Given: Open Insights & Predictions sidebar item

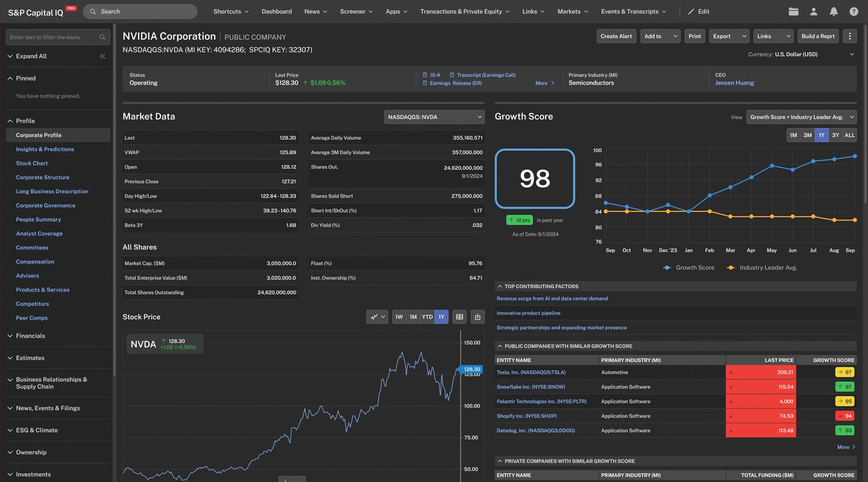Looking at the screenshot, I should [x=45, y=149].
